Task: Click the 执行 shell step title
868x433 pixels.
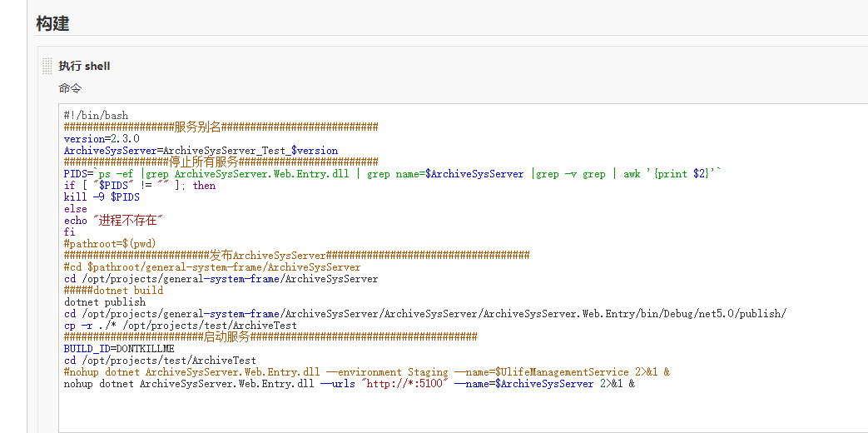Action: coord(84,66)
